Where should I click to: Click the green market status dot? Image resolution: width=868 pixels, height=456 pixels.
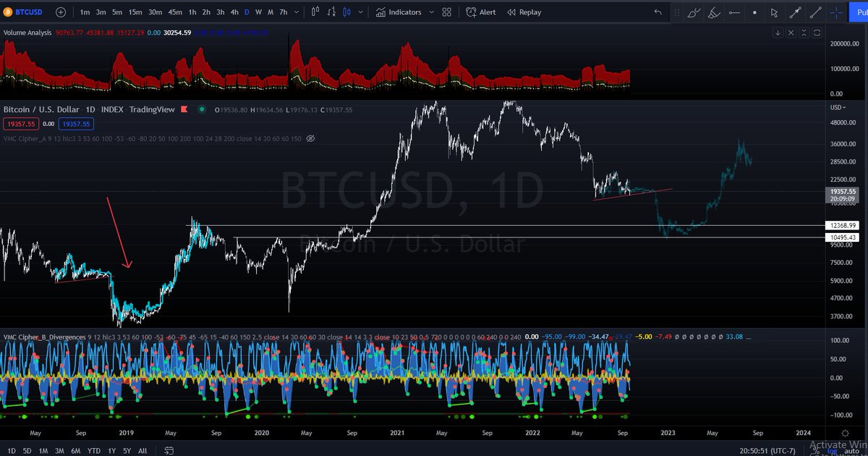200,109
